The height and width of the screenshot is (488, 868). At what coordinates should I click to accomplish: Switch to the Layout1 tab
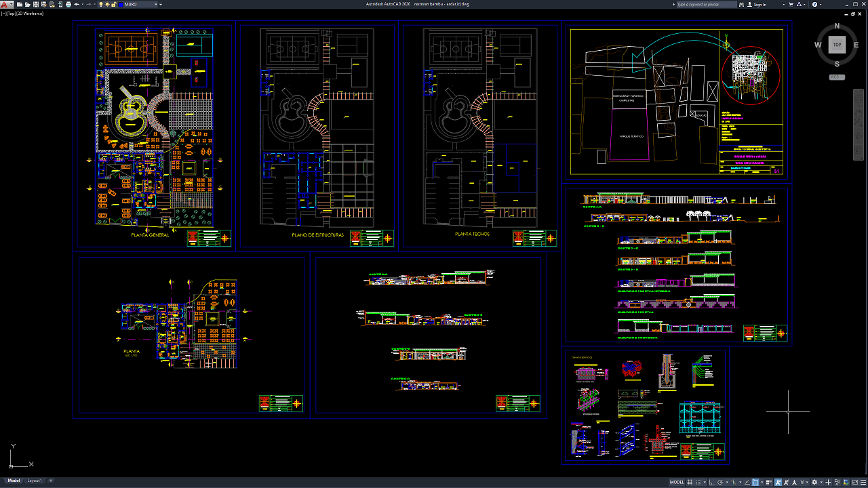(34, 481)
